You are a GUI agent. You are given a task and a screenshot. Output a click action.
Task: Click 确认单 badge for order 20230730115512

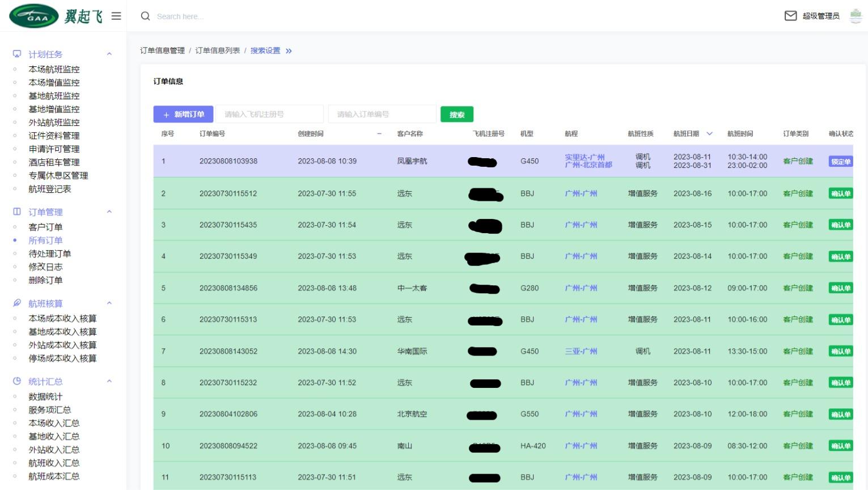841,193
